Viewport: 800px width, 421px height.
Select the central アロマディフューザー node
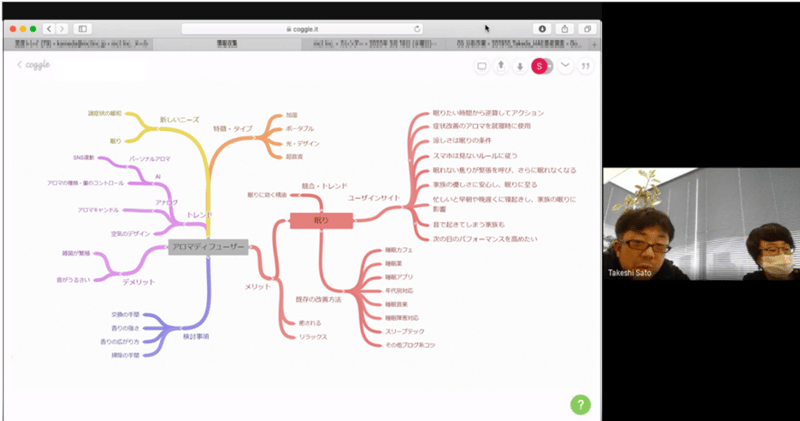[208, 247]
